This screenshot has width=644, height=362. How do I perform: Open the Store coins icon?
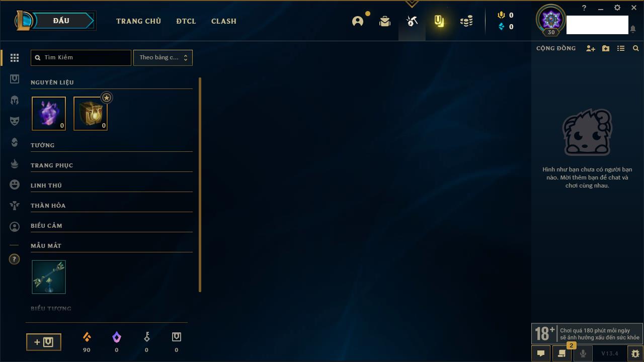466,21
